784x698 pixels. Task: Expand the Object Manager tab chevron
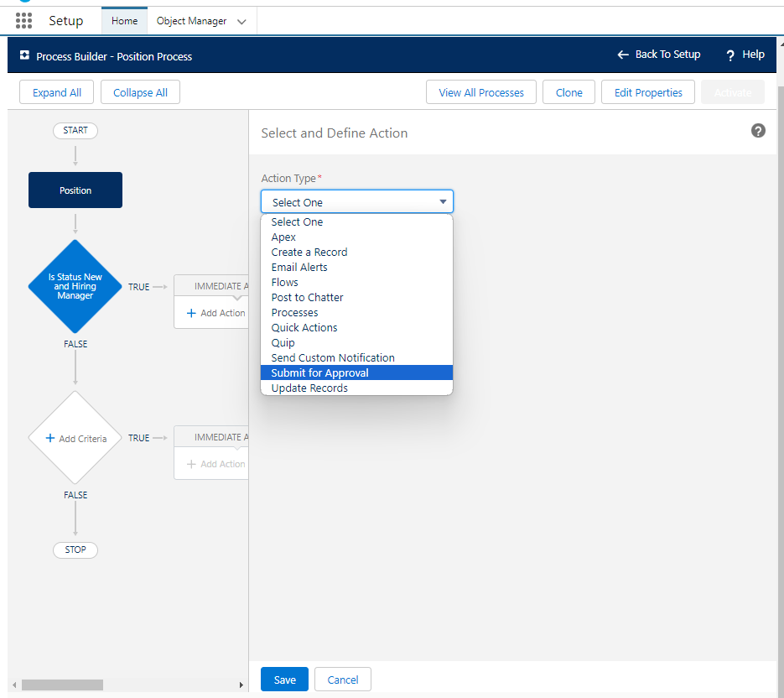pyautogui.click(x=241, y=22)
